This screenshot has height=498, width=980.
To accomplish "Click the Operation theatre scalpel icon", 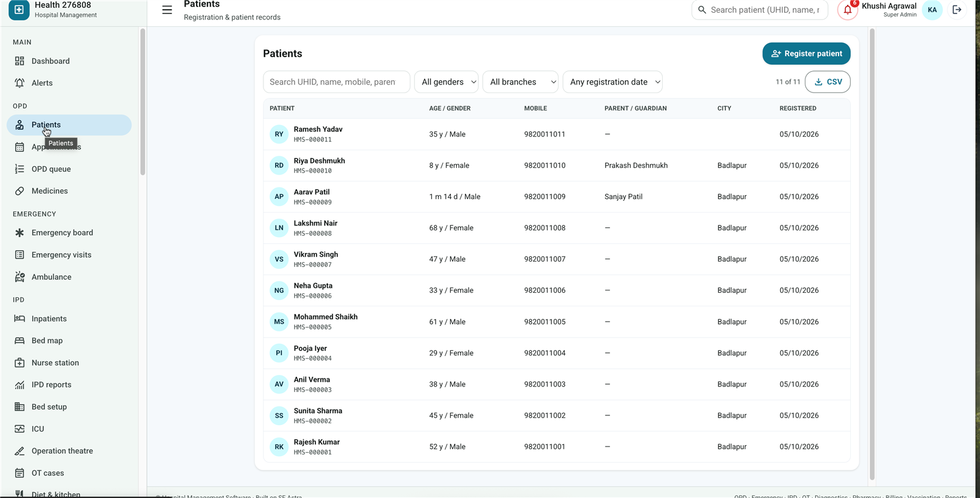I will [20, 451].
